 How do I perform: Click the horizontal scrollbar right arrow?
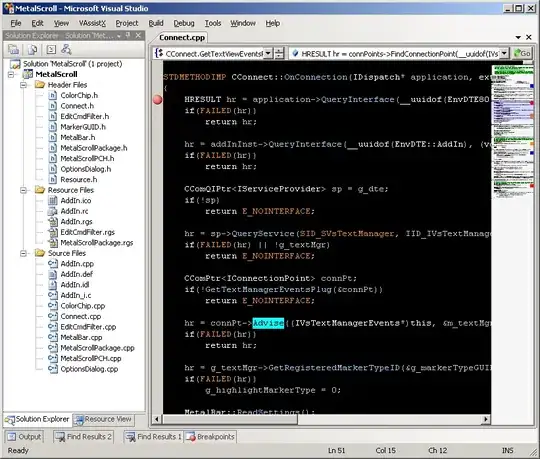[x=485, y=419]
